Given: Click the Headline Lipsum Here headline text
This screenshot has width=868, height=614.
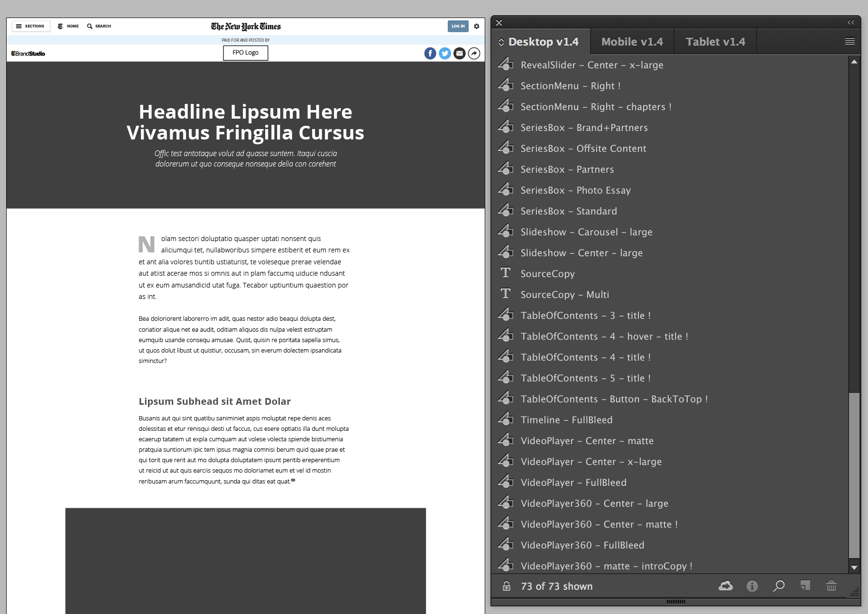Looking at the screenshot, I should pyautogui.click(x=246, y=122).
